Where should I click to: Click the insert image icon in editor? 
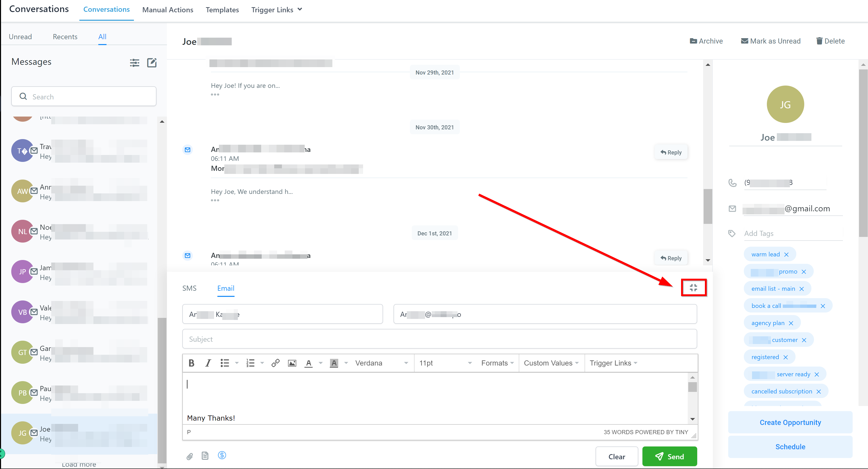click(x=292, y=363)
